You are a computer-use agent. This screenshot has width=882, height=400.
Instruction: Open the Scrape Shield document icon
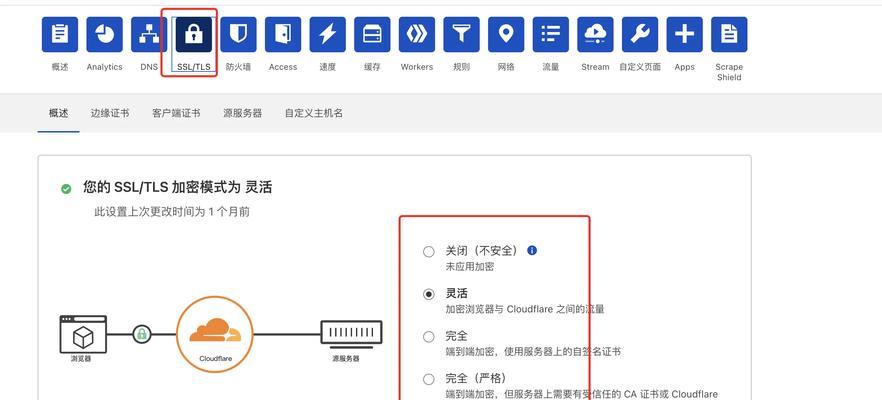coord(729,34)
